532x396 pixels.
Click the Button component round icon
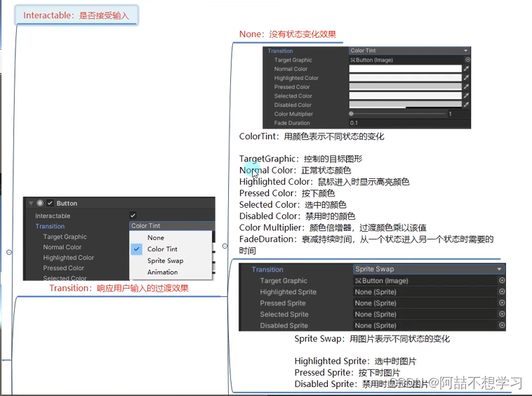(40, 203)
